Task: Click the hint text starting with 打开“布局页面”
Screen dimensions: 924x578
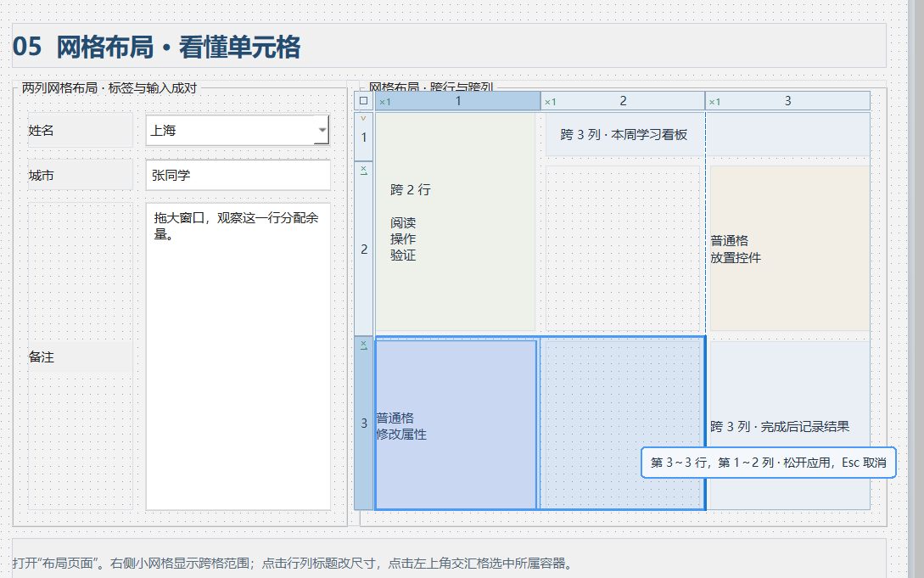Action: pos(292,564)
